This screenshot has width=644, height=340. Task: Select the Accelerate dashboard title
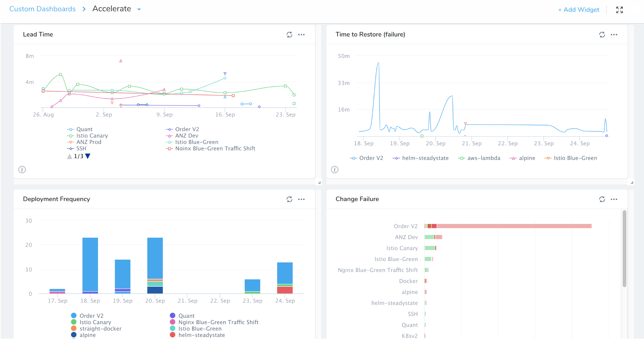(x=112, y=9)
